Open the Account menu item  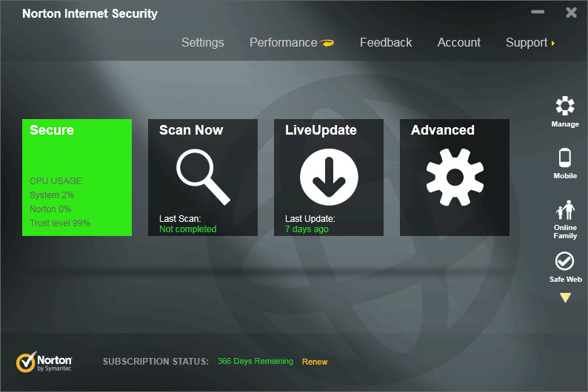pos(458,43)
